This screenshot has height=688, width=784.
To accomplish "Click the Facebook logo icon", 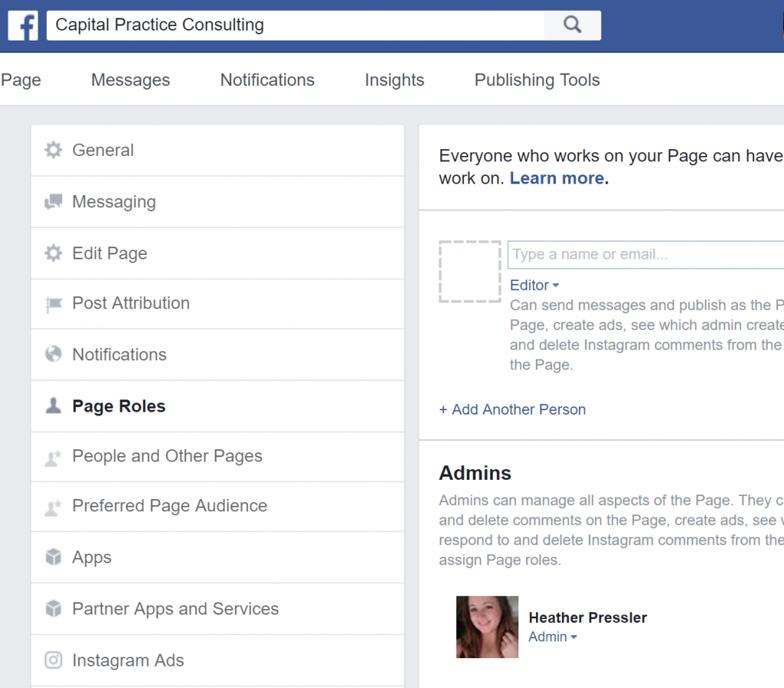I will (x=23, y=25).
